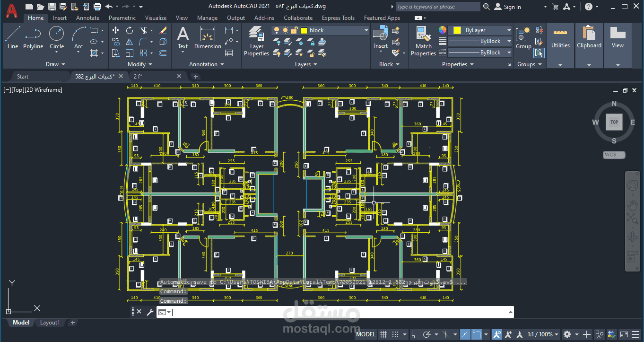Screen dimensions: 644x342
Task: Click the Erase tool icon
Action: click(x=163, y=30)
